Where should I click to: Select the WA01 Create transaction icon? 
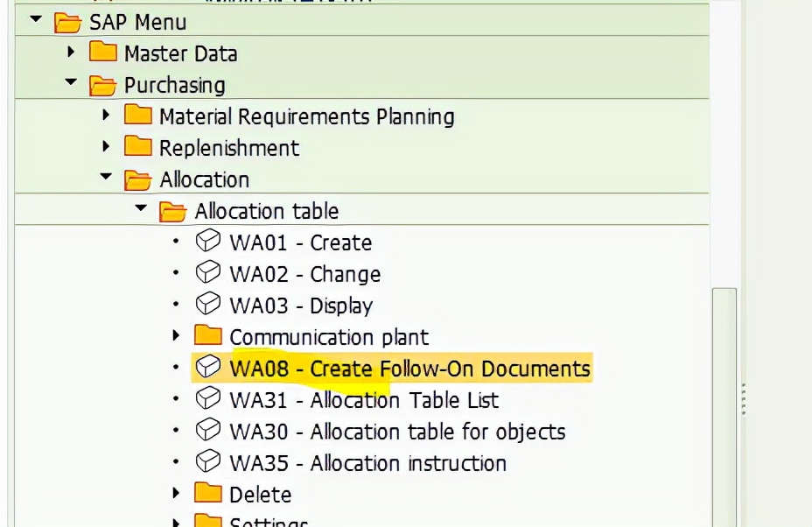208,242
